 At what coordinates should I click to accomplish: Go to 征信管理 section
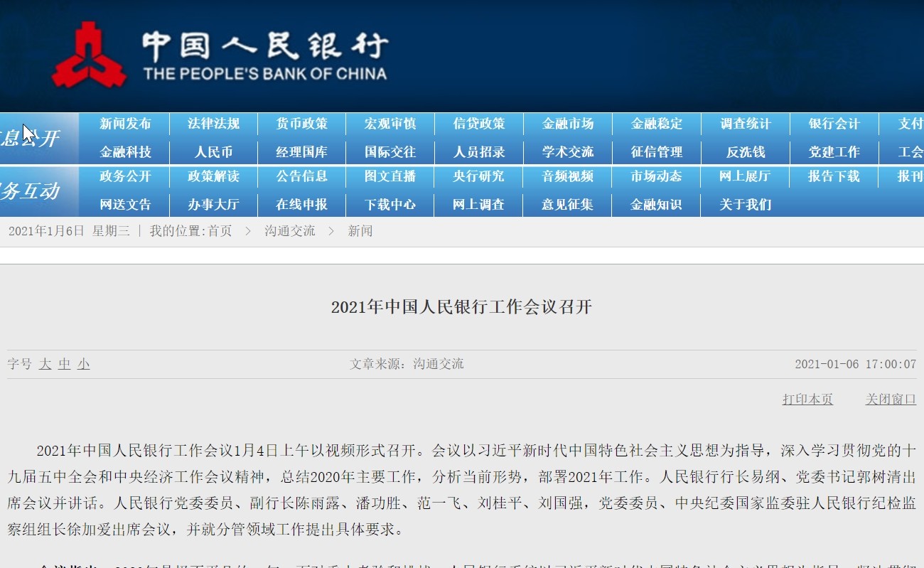657,152
